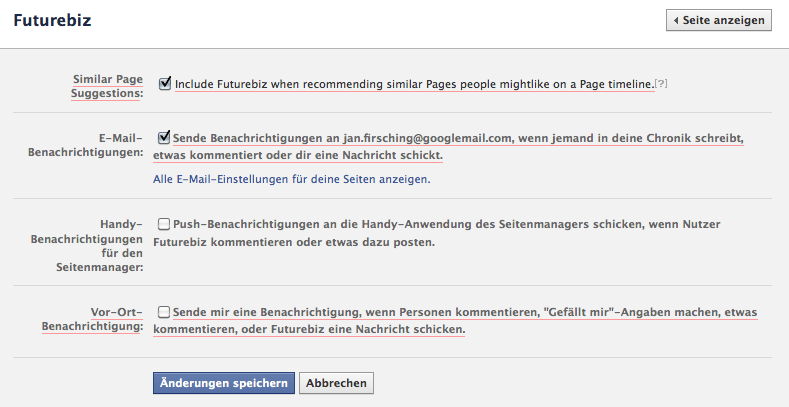789x407 pixels.
Task: Select the 'Similar Page Suggestions:' row heading
Action: (107, 86)
